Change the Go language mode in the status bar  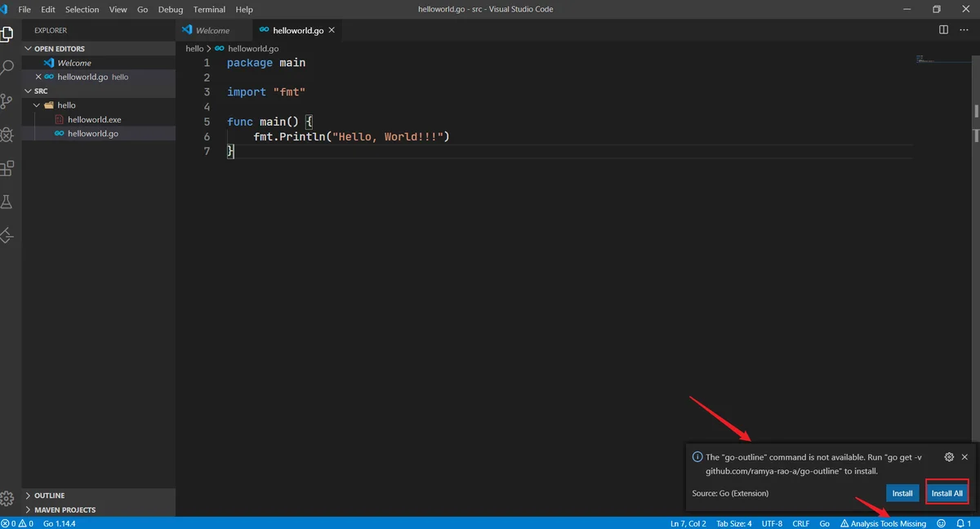(825, 523)
